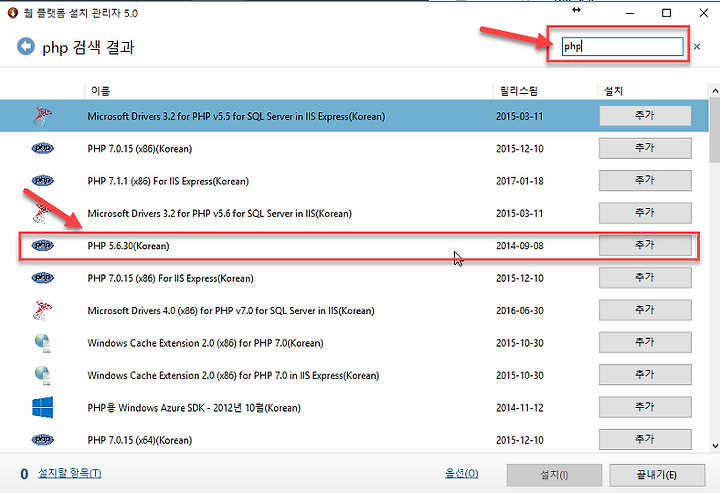This screenshot has height=493, width=720.
Task: Select row text PHP 7.0.15 (x86) For IIS Express
Action: pos(170,278)
